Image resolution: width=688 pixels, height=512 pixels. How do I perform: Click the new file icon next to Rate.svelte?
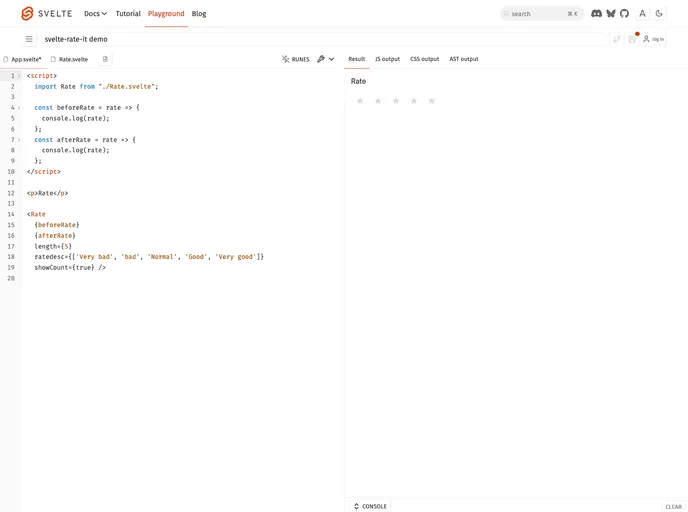click(105, 59)
